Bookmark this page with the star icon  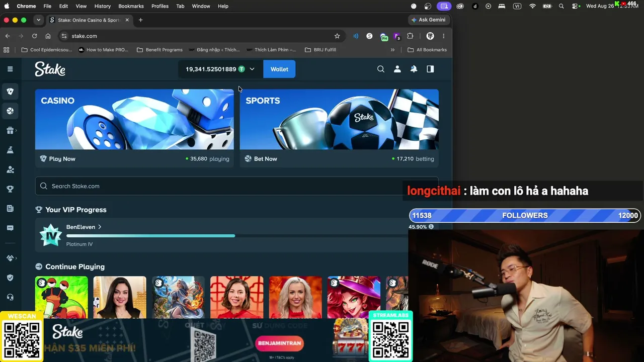coord(337,36)
